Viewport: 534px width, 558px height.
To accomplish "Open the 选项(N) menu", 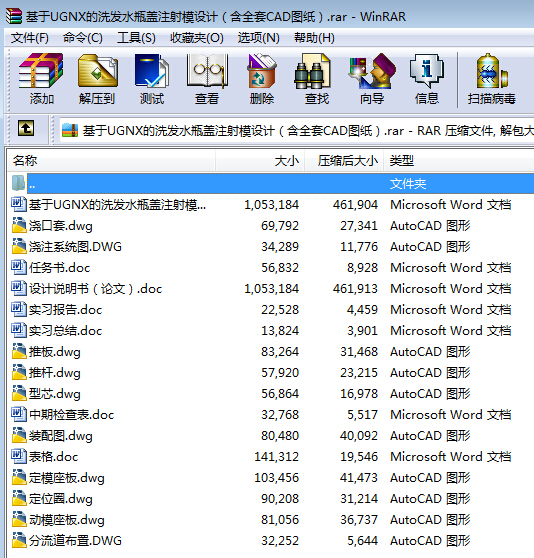I will [259, 38].
